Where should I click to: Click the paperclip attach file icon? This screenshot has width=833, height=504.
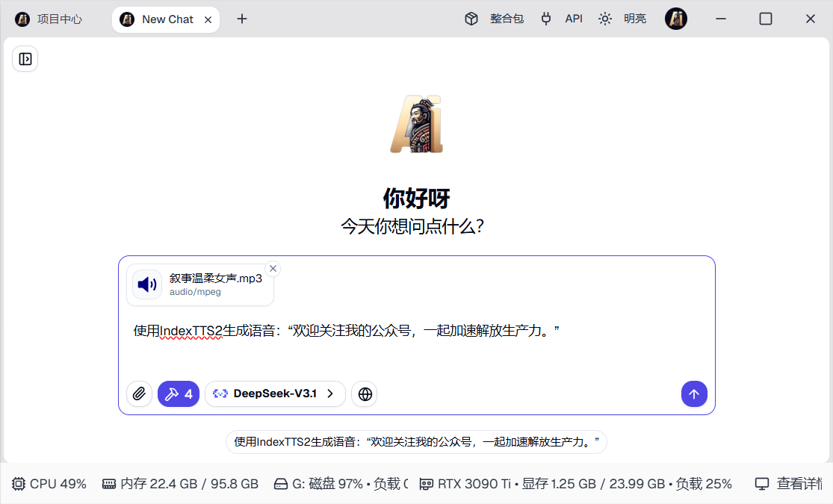point(139,393)
